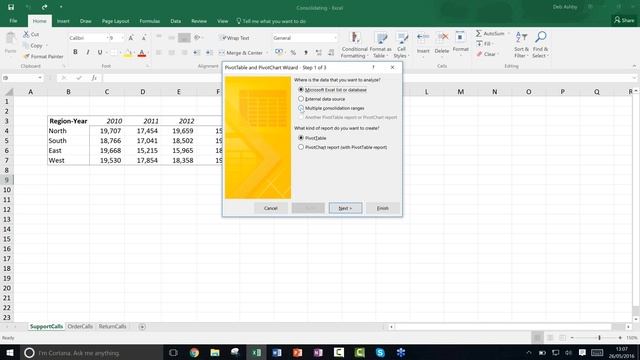
Task: Click the Clear eraser icon
Action: click(x=480, y=54)
